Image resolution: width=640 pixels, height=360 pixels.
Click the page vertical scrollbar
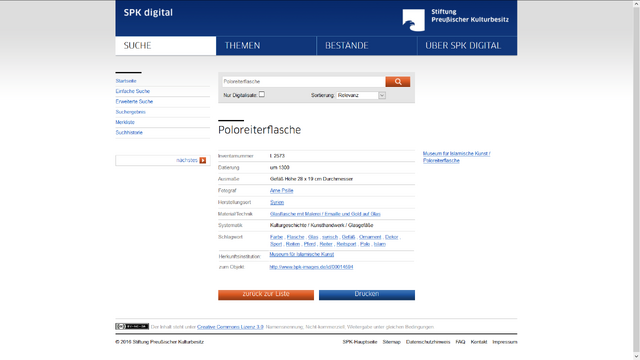click(636, 180)
